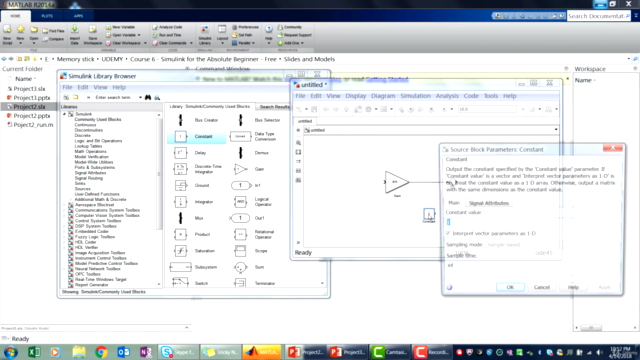Open the View menu in Library Browser

coord(100,87)
